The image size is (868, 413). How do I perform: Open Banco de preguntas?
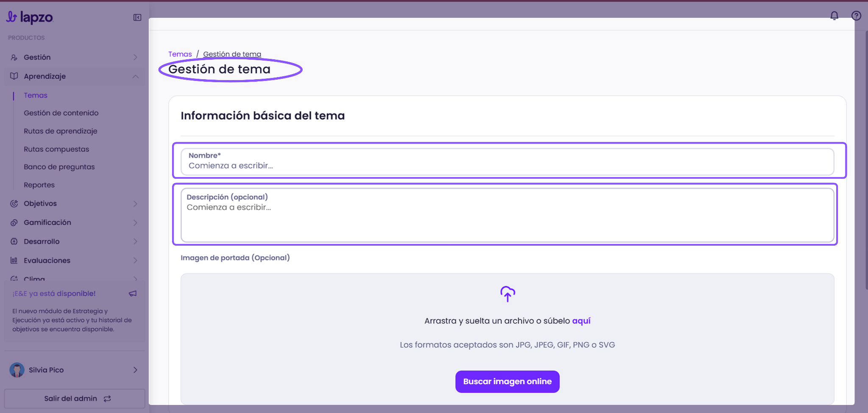[59, 167]
